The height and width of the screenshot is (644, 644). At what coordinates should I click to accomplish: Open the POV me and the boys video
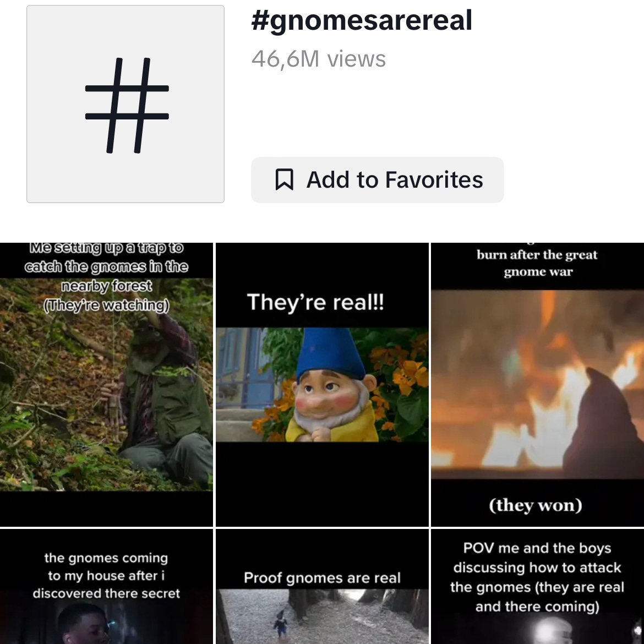click(538, 587)
